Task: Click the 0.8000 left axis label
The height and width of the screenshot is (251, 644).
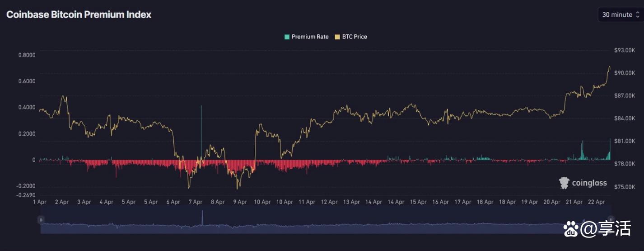Action: [x=27, y=55]
